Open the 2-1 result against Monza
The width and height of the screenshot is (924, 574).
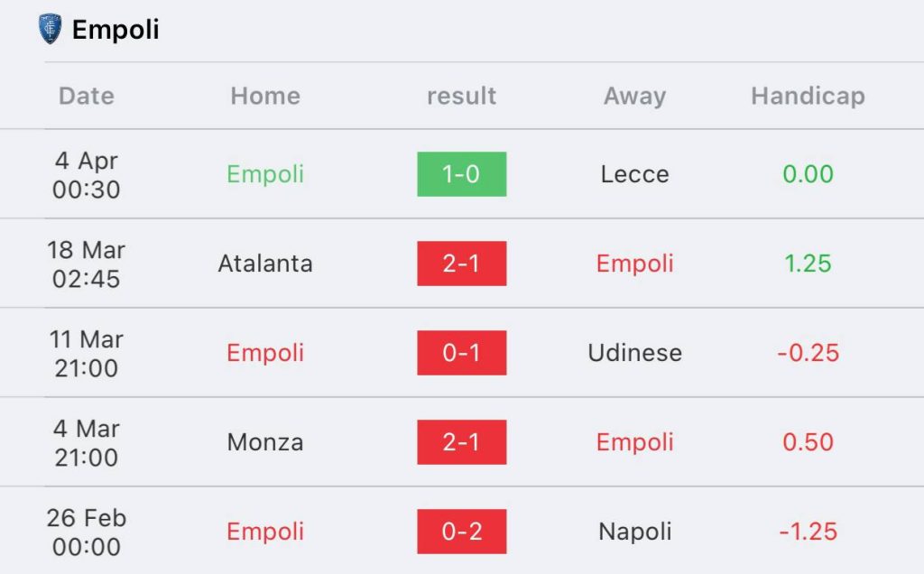click(x=461, y=442)
